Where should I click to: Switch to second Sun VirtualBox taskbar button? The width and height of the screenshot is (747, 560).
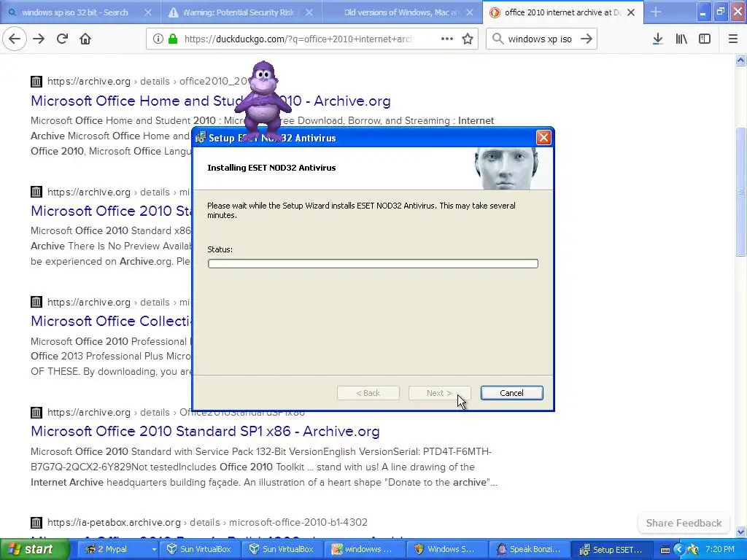click(x=283, y=549)
